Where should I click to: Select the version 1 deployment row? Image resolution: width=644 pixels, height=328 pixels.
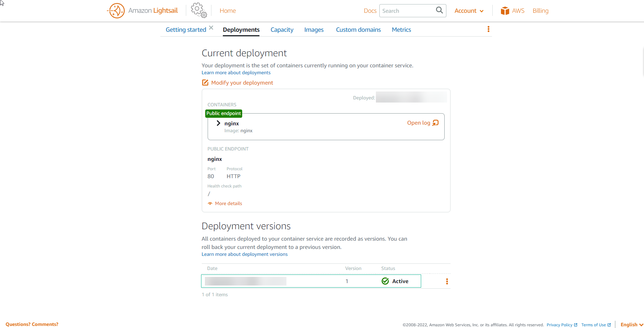[x=311, y=281]
